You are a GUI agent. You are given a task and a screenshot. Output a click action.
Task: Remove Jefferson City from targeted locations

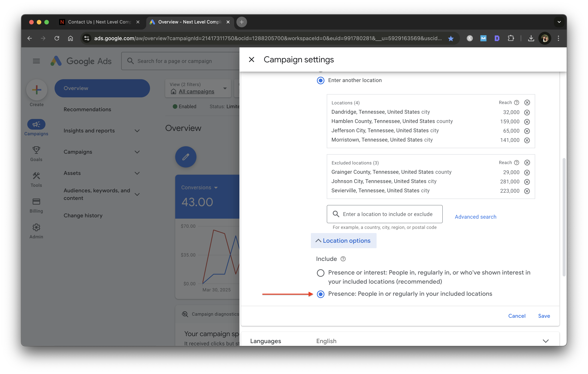click(527, 131)
